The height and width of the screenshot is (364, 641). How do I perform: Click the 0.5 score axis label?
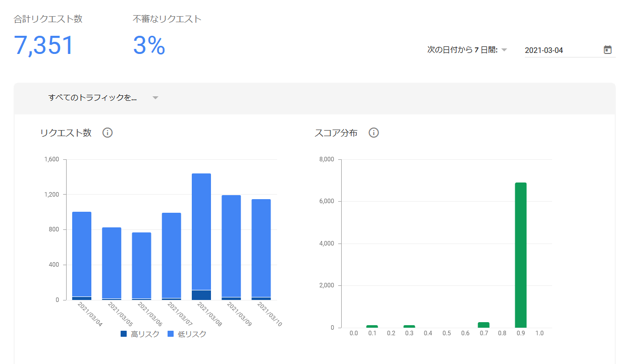447,333
